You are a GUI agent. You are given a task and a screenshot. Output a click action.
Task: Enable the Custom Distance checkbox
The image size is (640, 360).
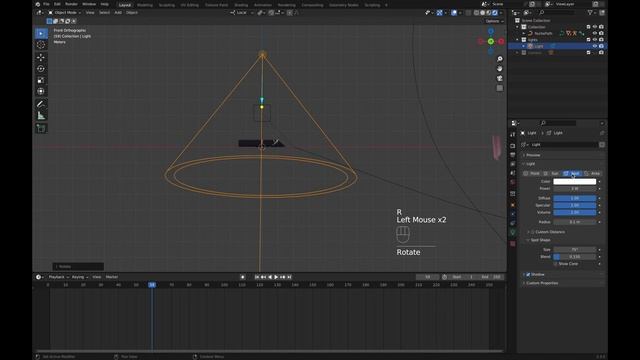point(533,232)
